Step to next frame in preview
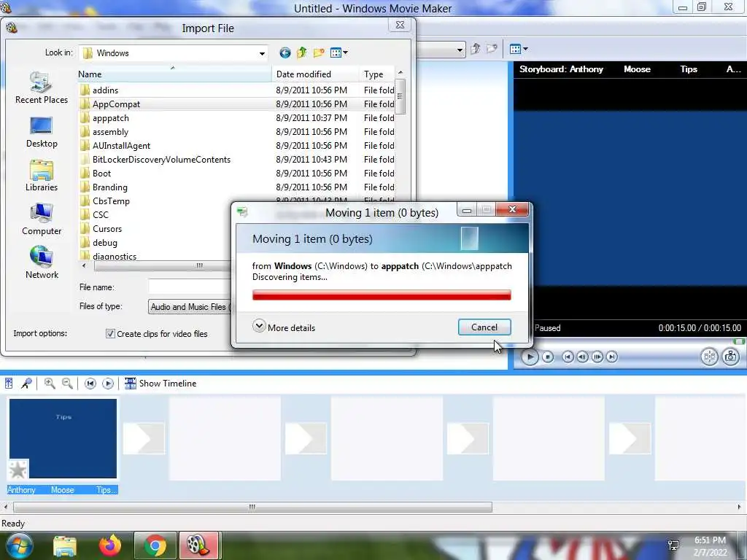Image resolution: width=747 pixels, height=560 pixels. coord(597,357)
